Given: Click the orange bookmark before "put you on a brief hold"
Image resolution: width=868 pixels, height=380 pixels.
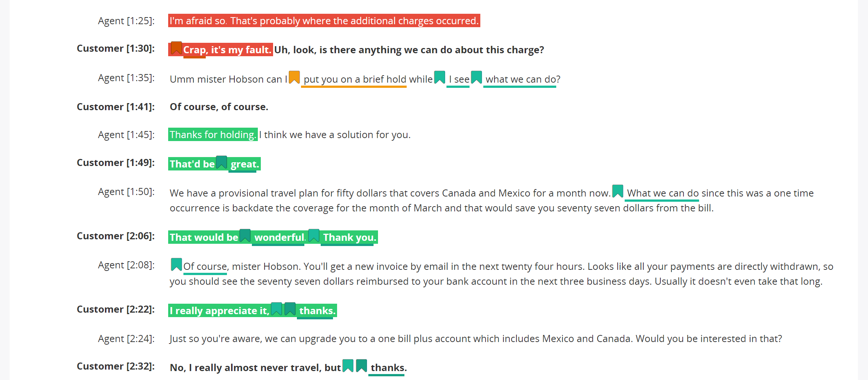Looking at the screenshot, I should click(x=294, y=77).
